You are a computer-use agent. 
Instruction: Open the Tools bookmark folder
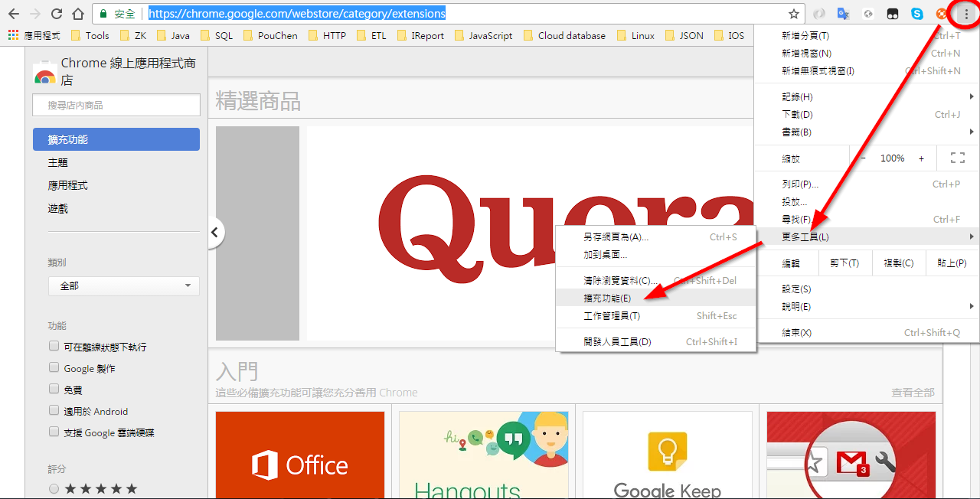pyautogui.click(x=90, y=35)
